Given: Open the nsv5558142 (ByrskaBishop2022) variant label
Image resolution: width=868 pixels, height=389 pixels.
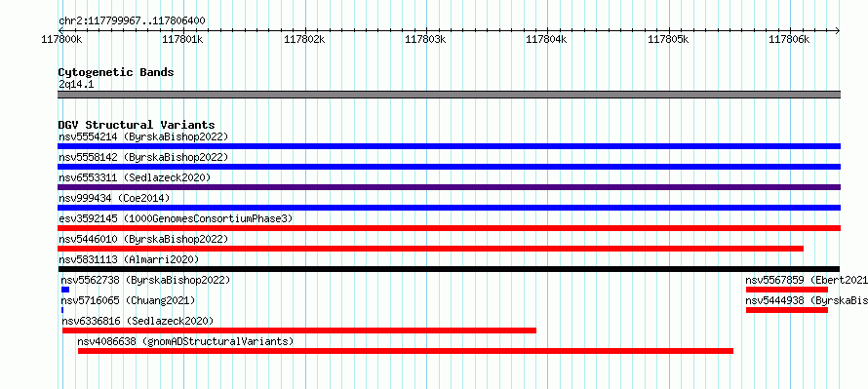Looking at the screenshot, I should [143, 157].
